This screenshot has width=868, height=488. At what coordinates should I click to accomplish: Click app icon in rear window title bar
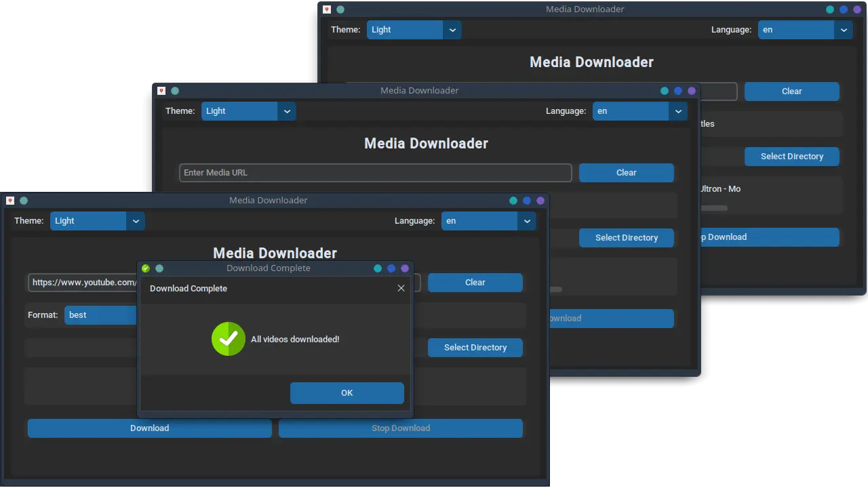click(327, 9)
